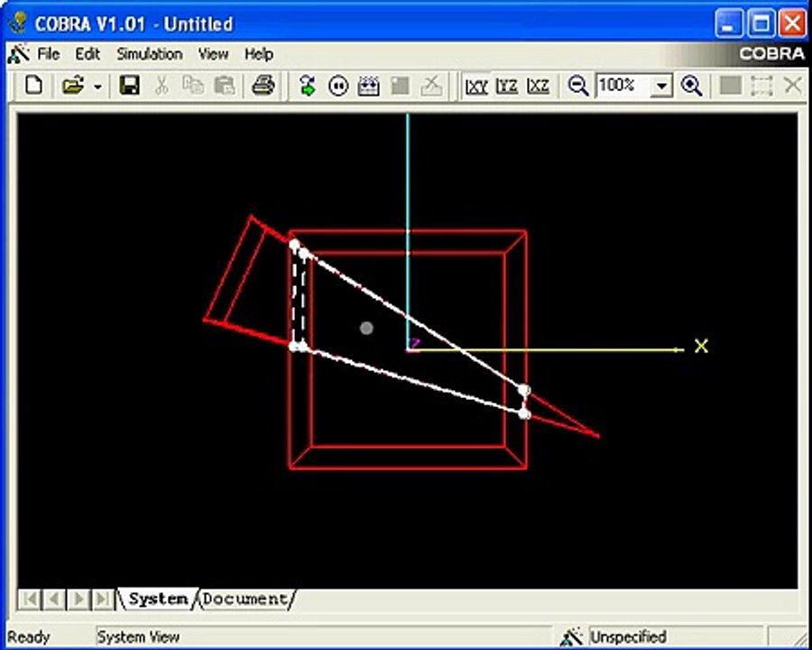Click the Cut scissors icon
Image resolution: width=812 pixels, height=650 pixels.
[161, 85]
